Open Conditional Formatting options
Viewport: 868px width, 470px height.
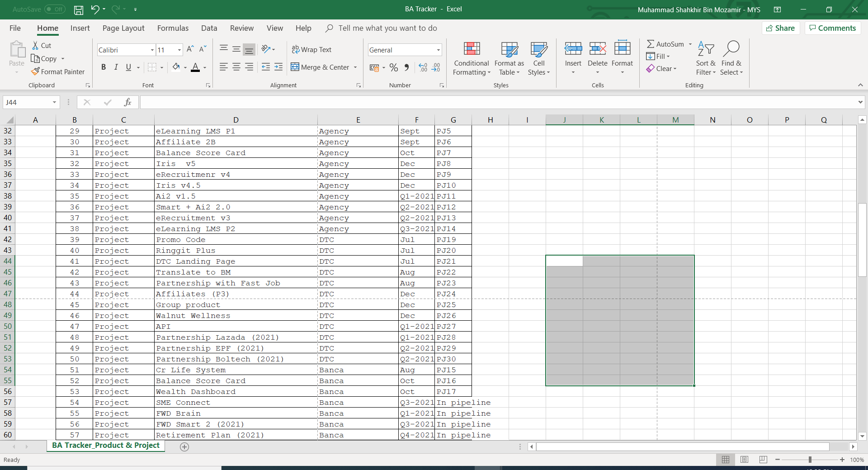(x=471, y=58)
